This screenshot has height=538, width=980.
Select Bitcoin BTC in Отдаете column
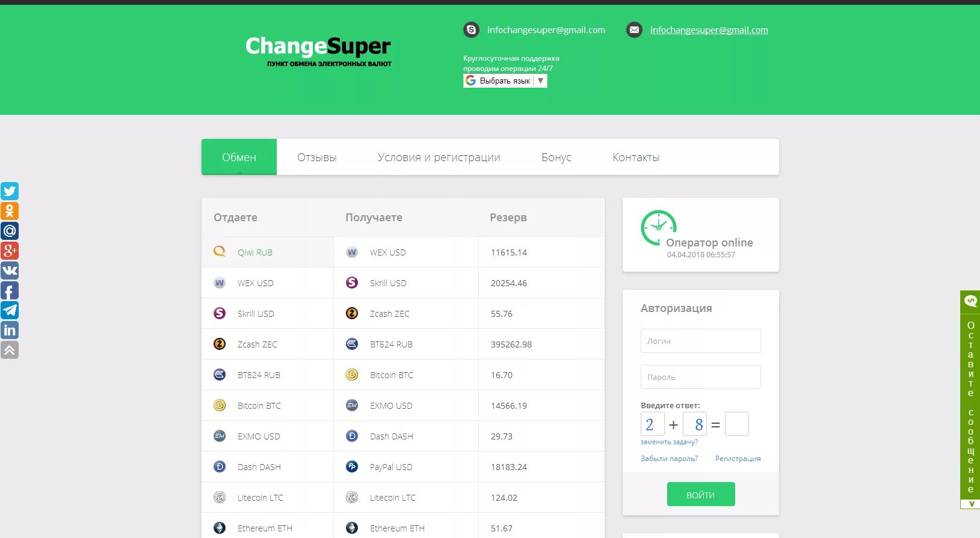[268, 405]
